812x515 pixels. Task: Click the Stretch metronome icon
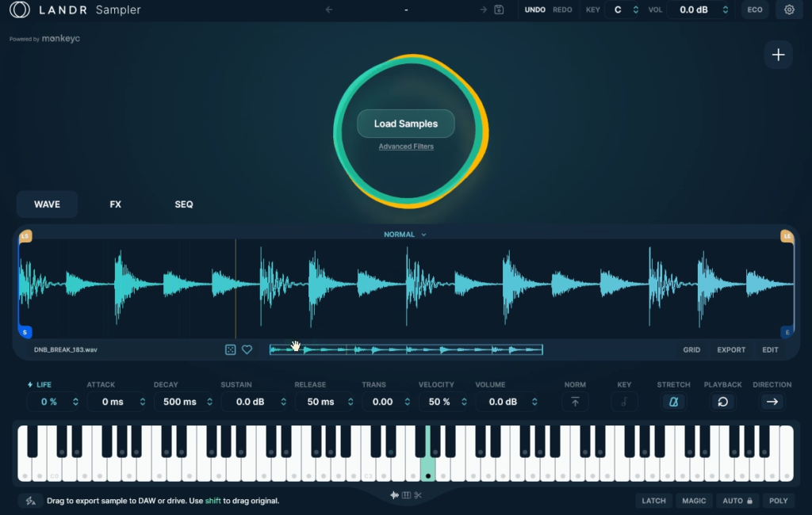tap(673, 402)
